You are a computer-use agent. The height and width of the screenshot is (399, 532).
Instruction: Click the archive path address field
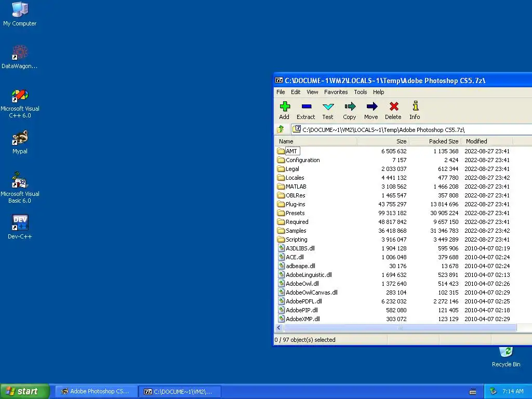coord(411,129)
